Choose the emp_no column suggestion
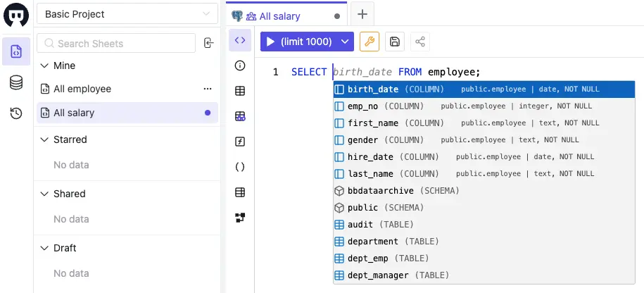Image resolution: width=644 pixels, height=293 pixels. pos(364,106)
